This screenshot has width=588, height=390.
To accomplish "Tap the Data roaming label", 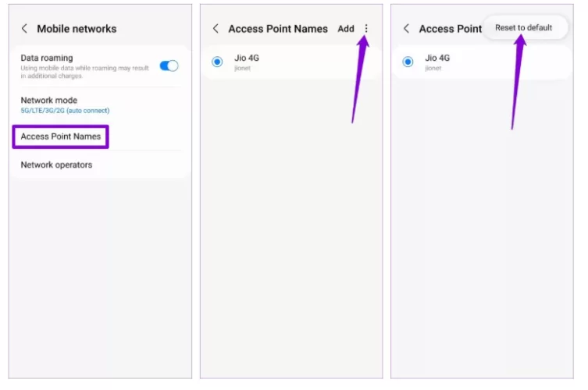I will click(47, 58).
